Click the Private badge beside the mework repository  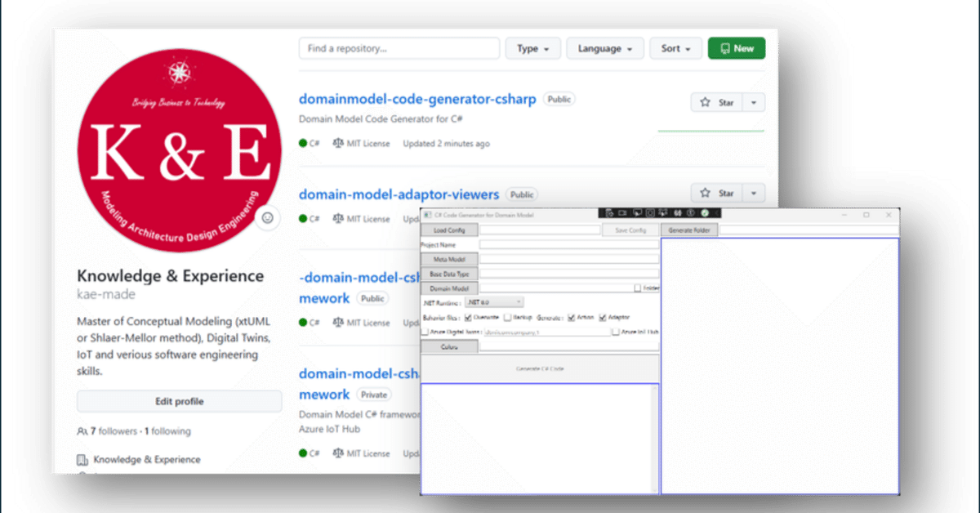375,395
